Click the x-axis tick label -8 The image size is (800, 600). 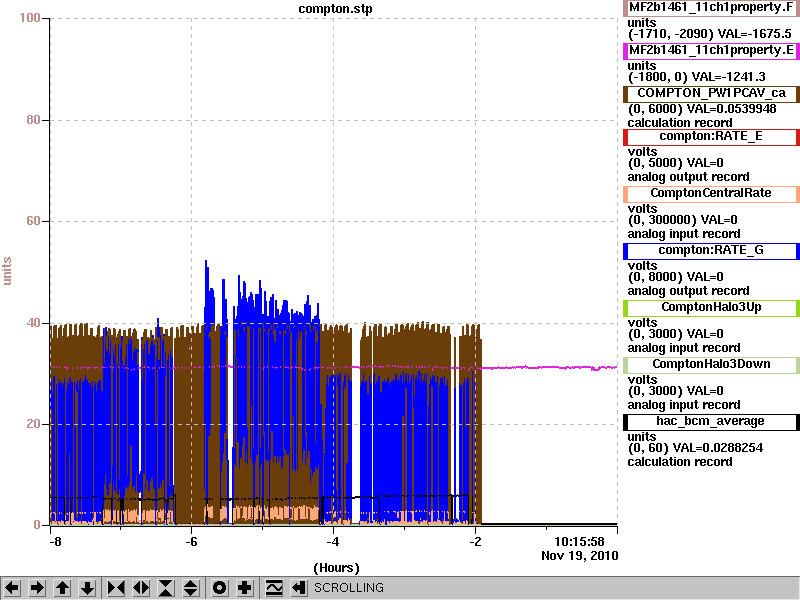point(55,542)
